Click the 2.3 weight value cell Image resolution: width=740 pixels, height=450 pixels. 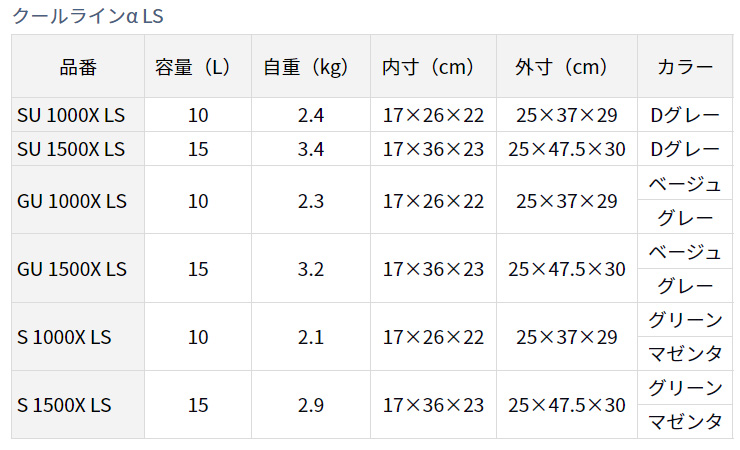coord(311,200)
